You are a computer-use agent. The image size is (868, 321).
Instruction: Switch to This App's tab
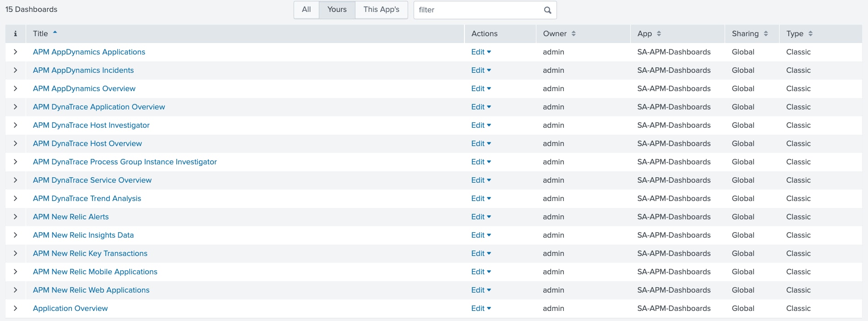(382, 10)
